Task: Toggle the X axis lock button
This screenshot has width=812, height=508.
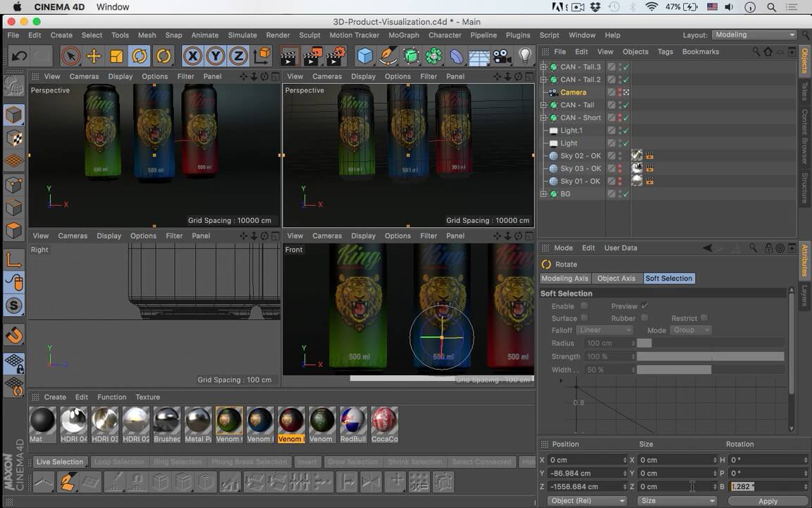Action: (192, 56)
